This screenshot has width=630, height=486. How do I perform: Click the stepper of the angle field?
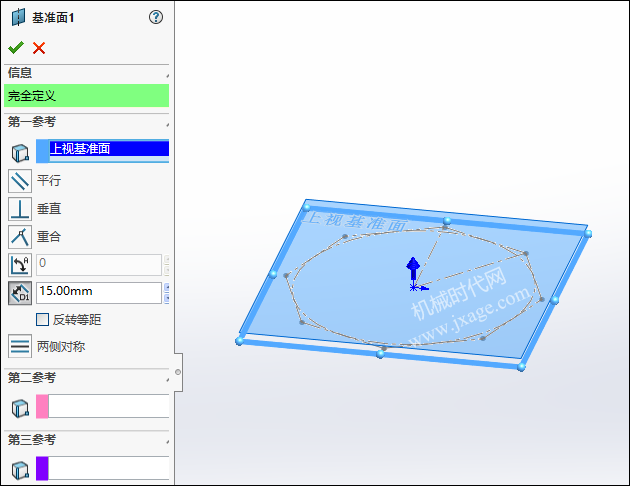point(166,265)
